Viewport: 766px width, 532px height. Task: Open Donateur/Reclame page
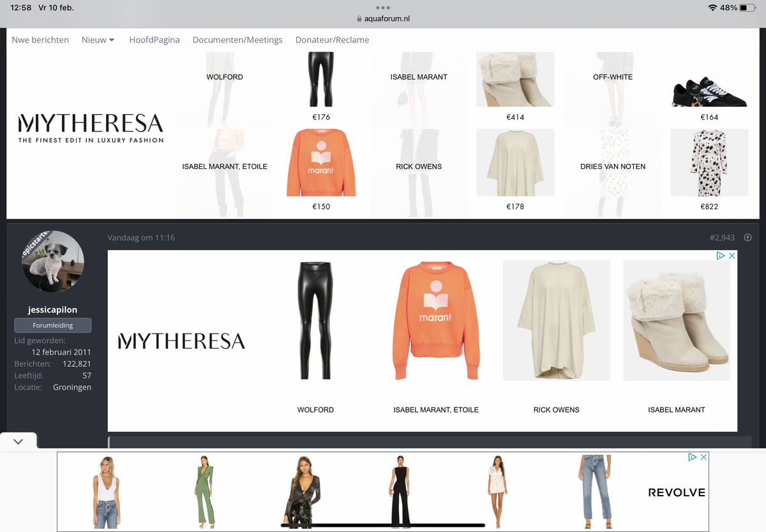pyautogui.click(x=332, y=40)
